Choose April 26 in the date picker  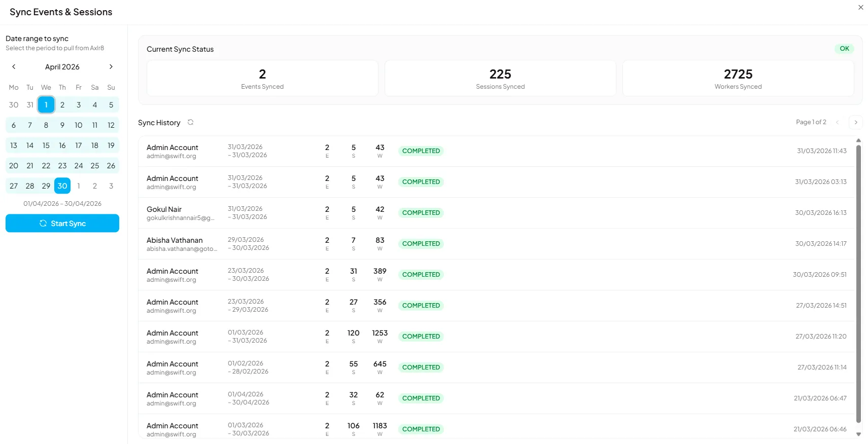pos(111,166)
